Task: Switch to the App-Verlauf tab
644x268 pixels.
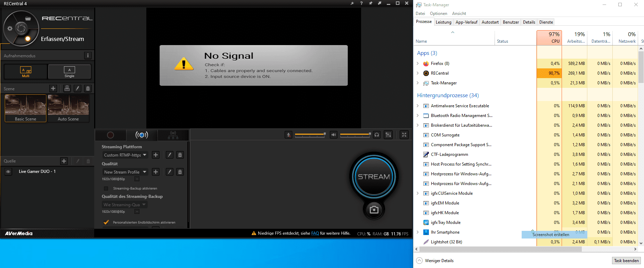Action: (466, 22)
